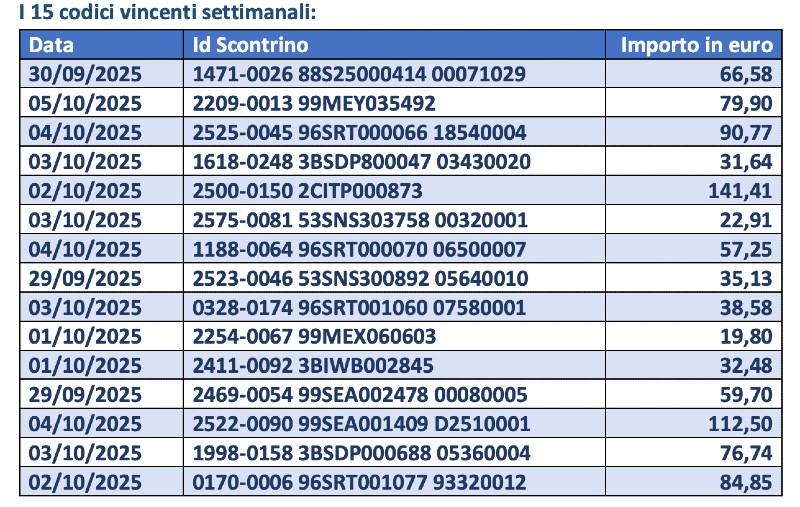800x507 pixels.
Task: Select receipt ID starting with 1188-0064
Action: (361, 249)
